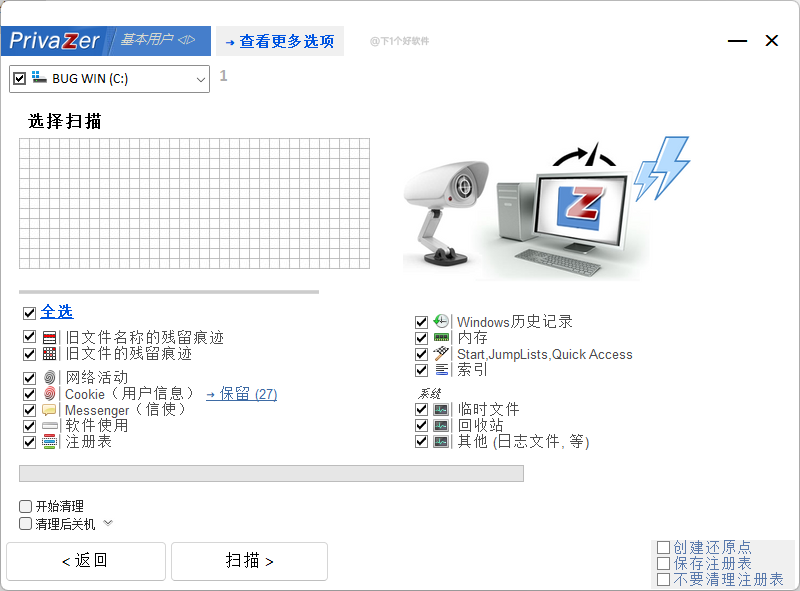
Task: Click the Start/JumpLists icon
Action: pyautogui.click(x=441, y=353)
